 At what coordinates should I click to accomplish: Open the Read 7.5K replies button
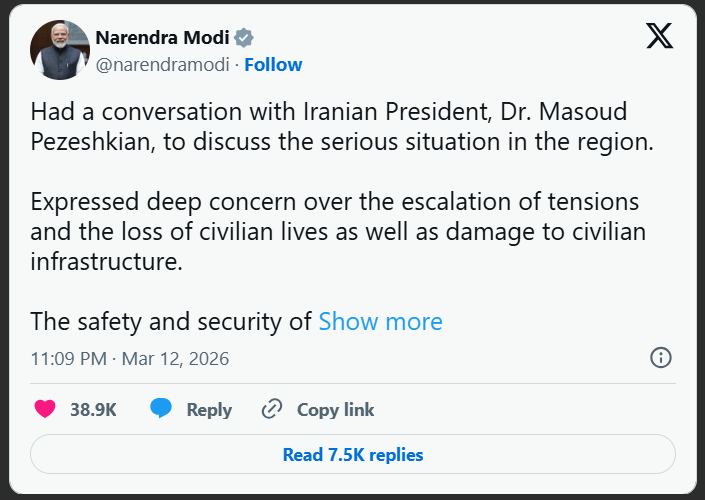(x=352, y=455)
